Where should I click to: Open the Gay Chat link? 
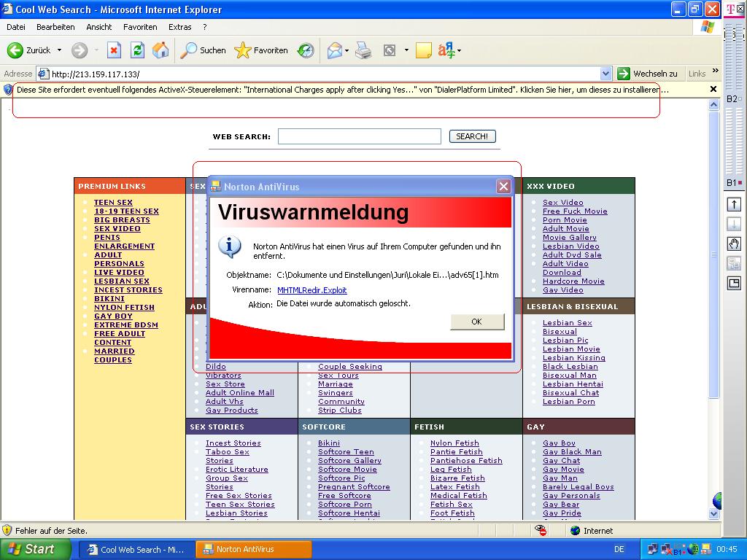click(561, 461)
